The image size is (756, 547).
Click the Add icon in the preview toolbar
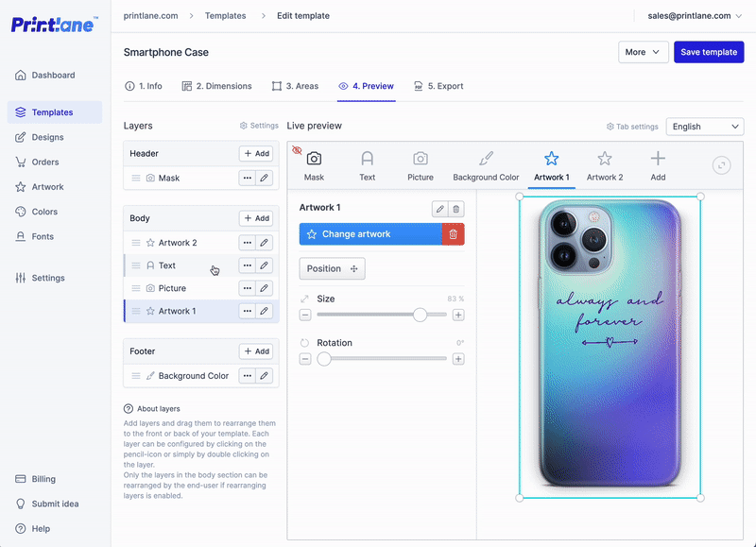click(x=658, y=162)
